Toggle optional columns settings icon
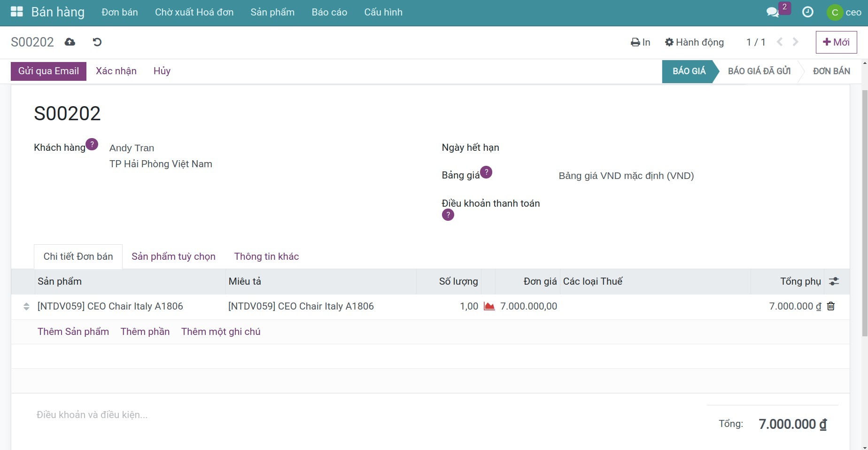Viewport: 868px width, 450px height. point(834,281)
